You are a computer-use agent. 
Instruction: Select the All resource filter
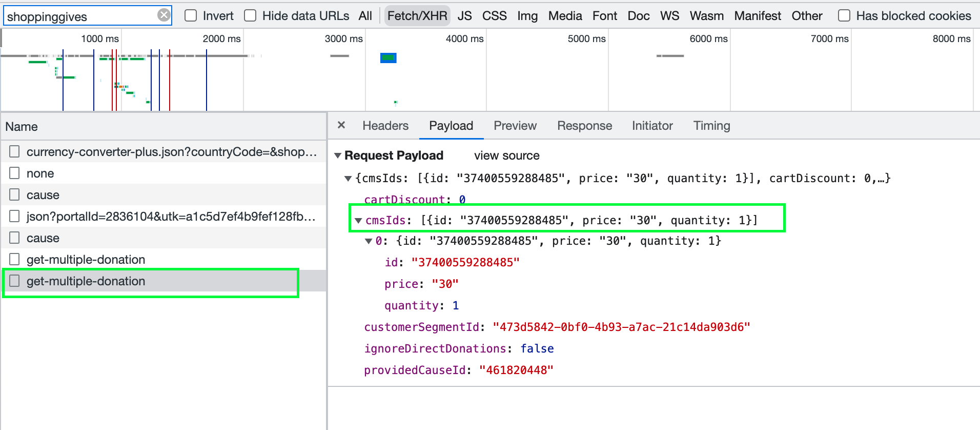365,16
